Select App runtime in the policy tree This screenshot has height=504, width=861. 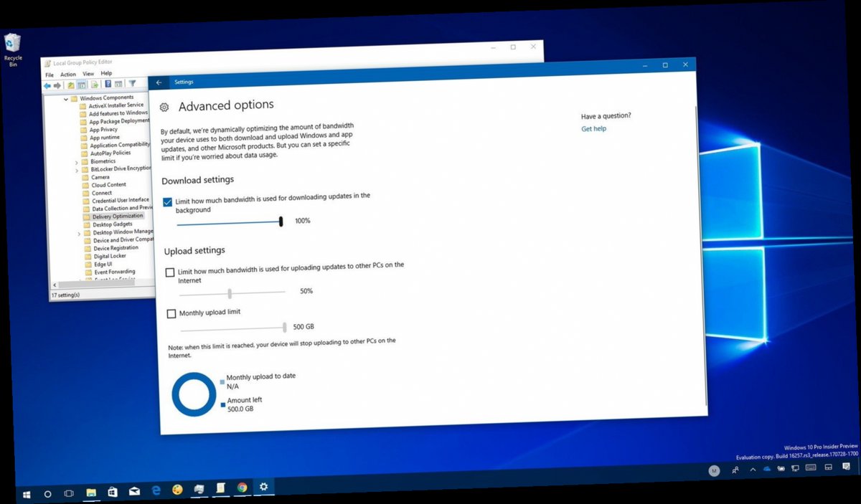(x=105, y=138)
